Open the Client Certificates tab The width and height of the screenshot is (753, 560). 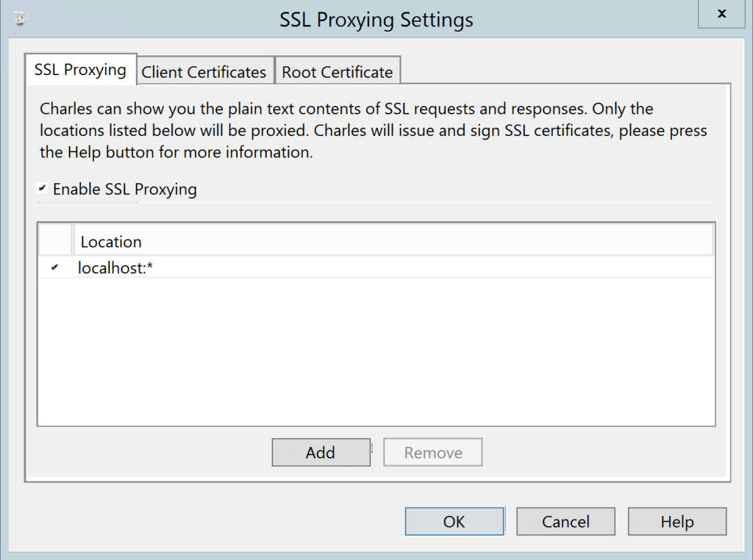205,71
